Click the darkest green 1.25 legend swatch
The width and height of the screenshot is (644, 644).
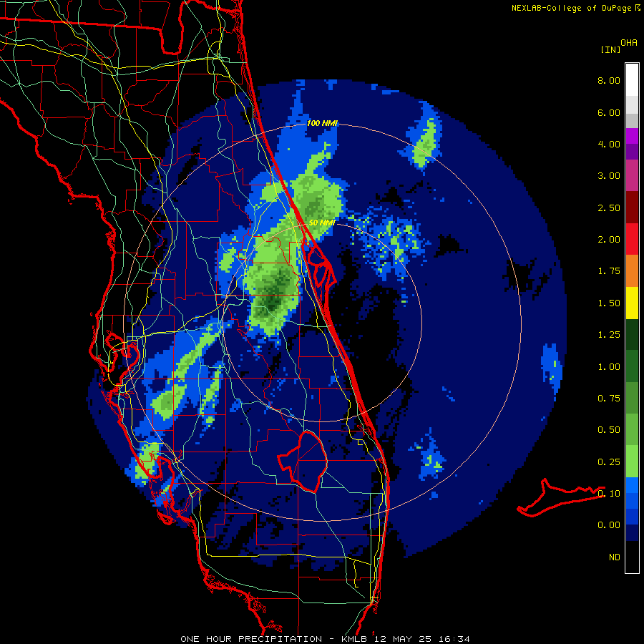point(632,334)
